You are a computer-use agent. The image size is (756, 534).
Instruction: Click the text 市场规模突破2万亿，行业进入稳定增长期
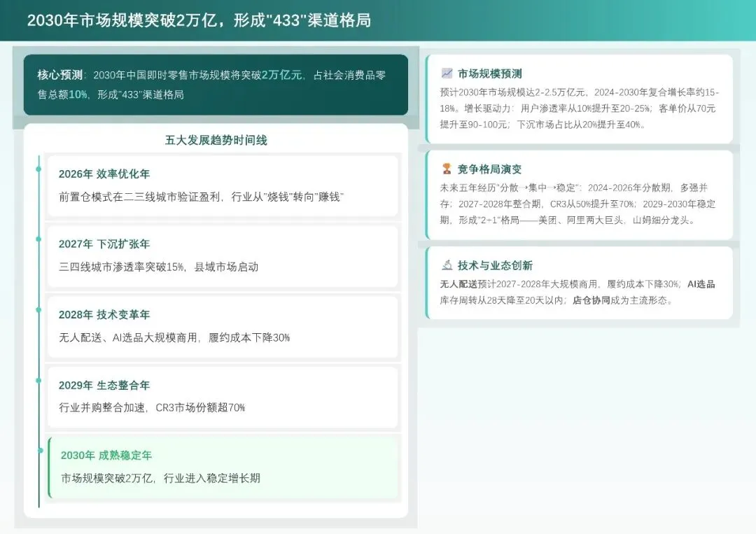coord(160,478)
